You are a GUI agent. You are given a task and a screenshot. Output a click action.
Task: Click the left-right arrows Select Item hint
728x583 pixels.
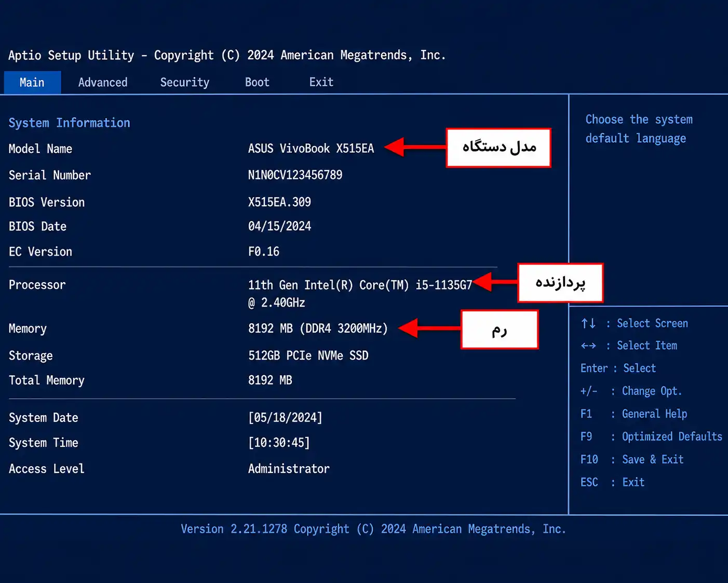tap(629, 346)
